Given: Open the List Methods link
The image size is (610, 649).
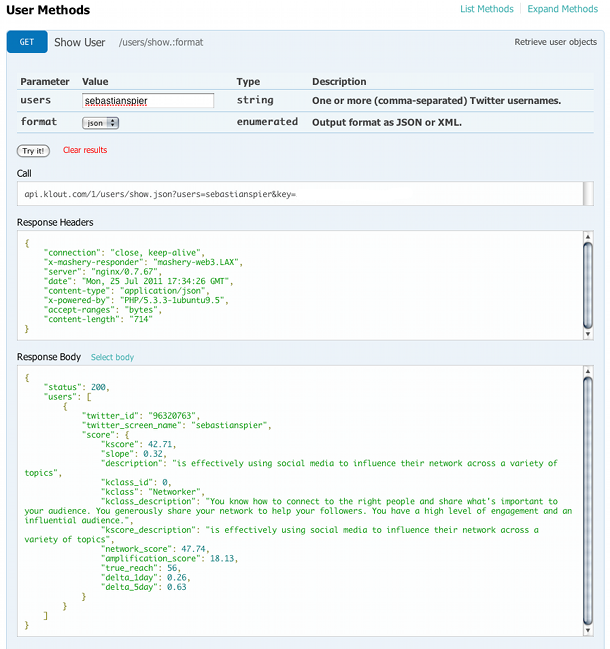Looking at the screenshot, I should pyautogui.click(x=487, y=9).
